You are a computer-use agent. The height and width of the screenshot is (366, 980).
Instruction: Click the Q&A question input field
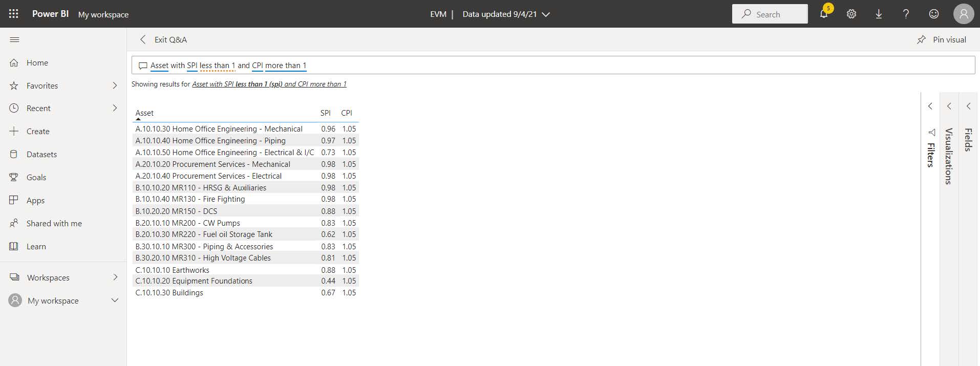553,66
